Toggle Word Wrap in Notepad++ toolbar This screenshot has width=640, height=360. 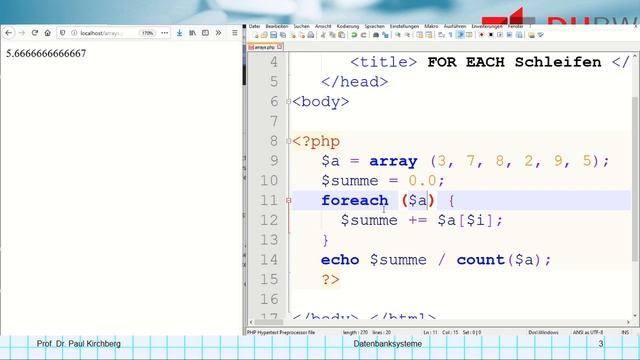click(x=441, y=35)
